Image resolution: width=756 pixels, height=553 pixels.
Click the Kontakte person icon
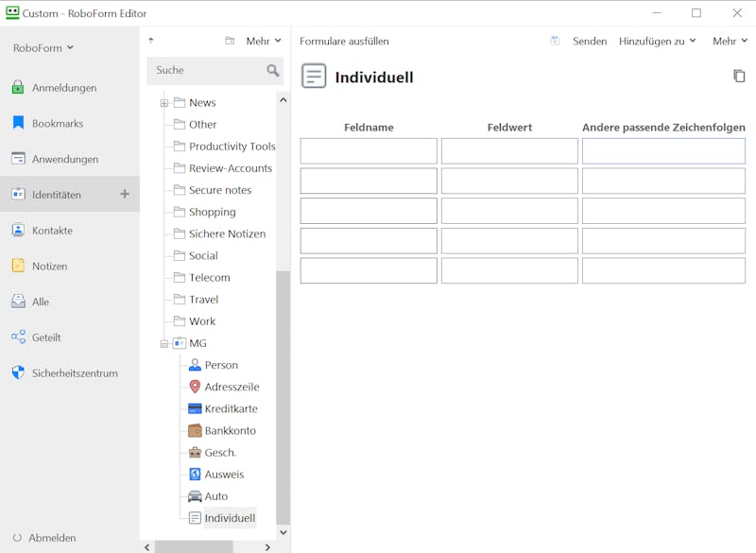point(18,230)
